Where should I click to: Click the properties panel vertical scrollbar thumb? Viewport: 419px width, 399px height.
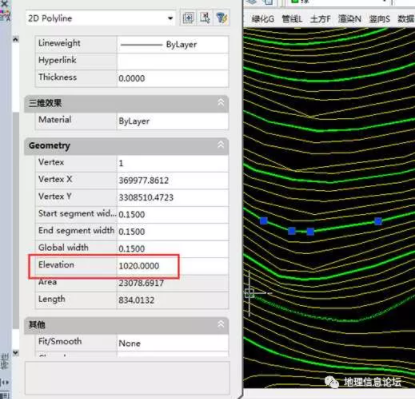16,220
